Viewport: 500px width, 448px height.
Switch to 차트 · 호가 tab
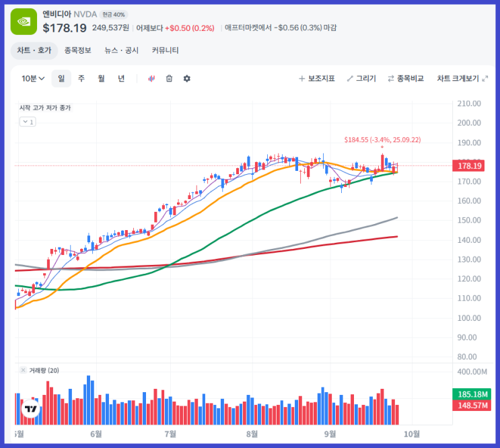34,50
